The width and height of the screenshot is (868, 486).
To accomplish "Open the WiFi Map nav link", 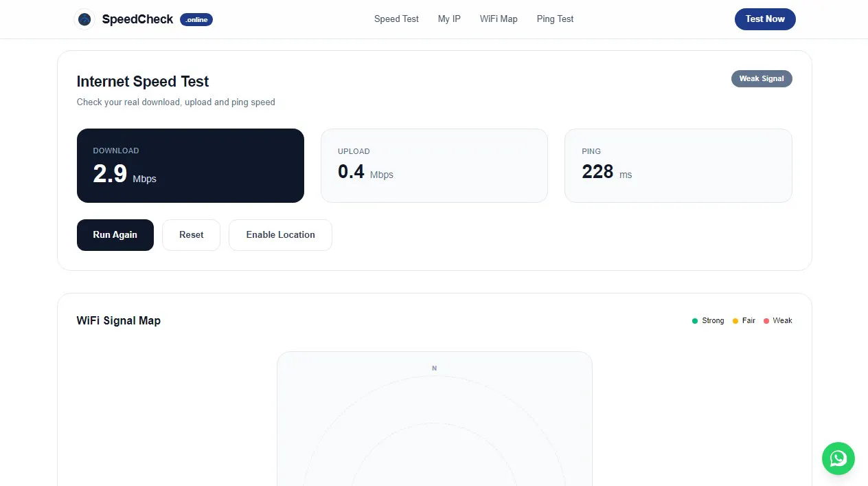I will [x=499, y=19].
